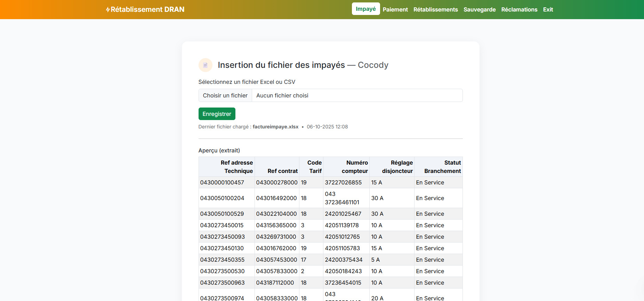Click the Réglage disjoncteur column header
Viewport: 644px width, 301px height.
pos(397,167)
